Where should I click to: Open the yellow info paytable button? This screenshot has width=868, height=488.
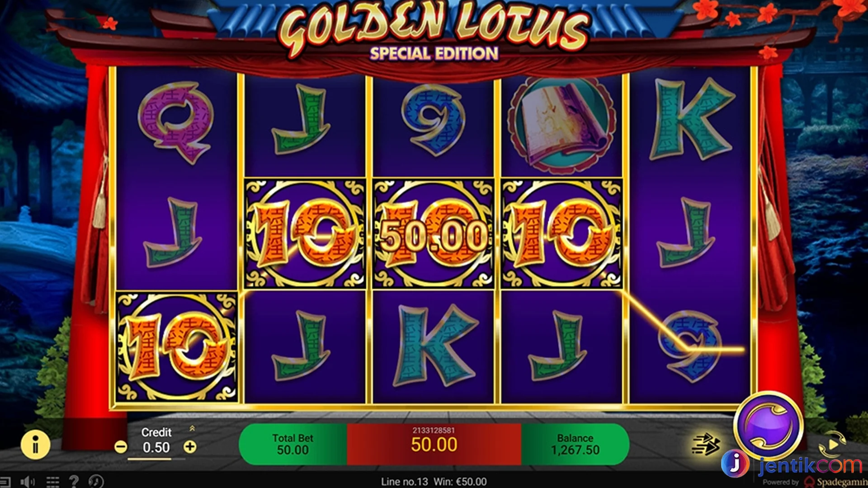coord(35,444)
